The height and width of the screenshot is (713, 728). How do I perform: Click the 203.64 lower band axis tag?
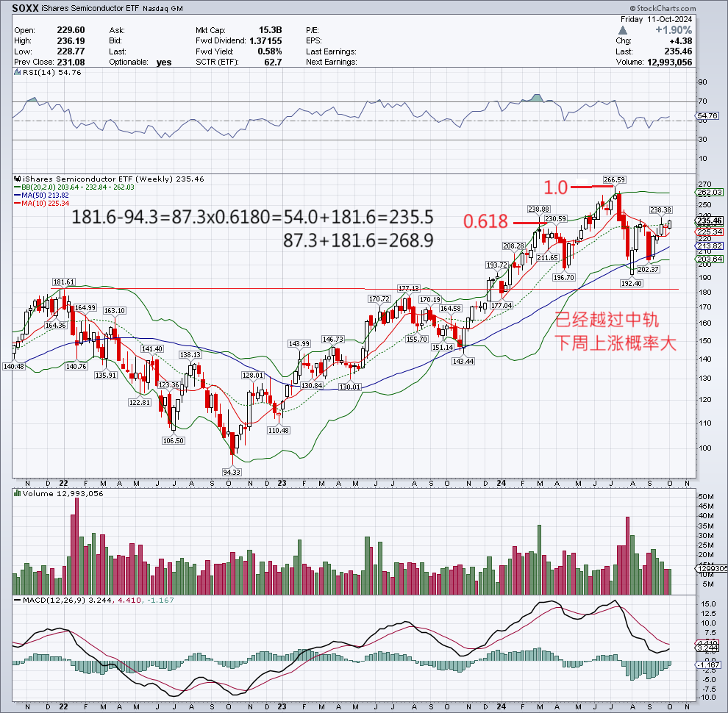(x=710, y=259)
